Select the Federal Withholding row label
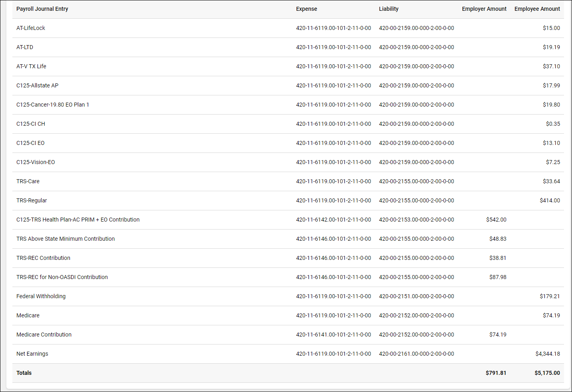 [41, 296]
